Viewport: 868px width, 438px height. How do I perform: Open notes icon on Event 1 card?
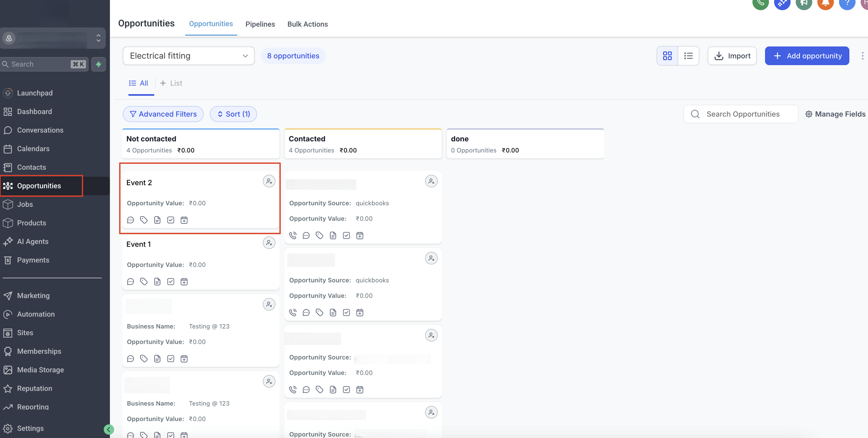click(157, 282)
